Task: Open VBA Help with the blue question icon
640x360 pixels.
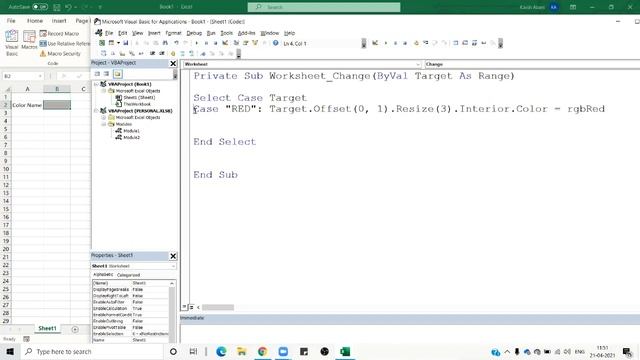Action: pos(276,43)
